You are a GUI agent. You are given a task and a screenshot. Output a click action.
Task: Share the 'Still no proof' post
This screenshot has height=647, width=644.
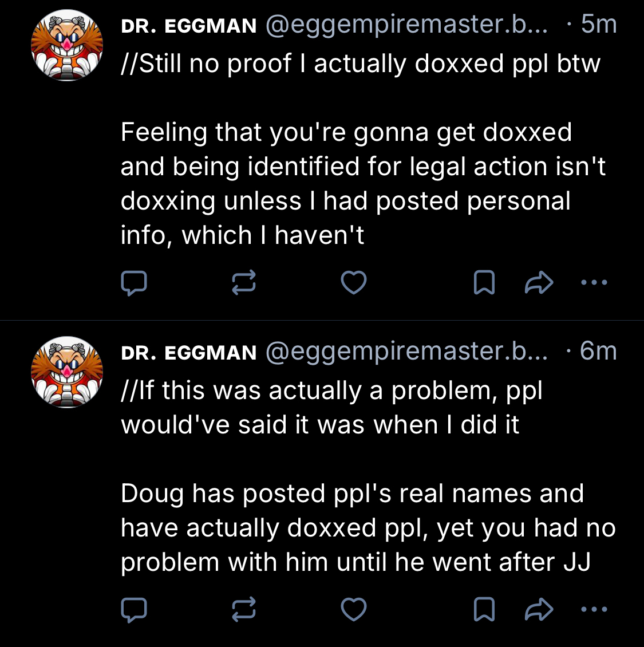[539, 283]
